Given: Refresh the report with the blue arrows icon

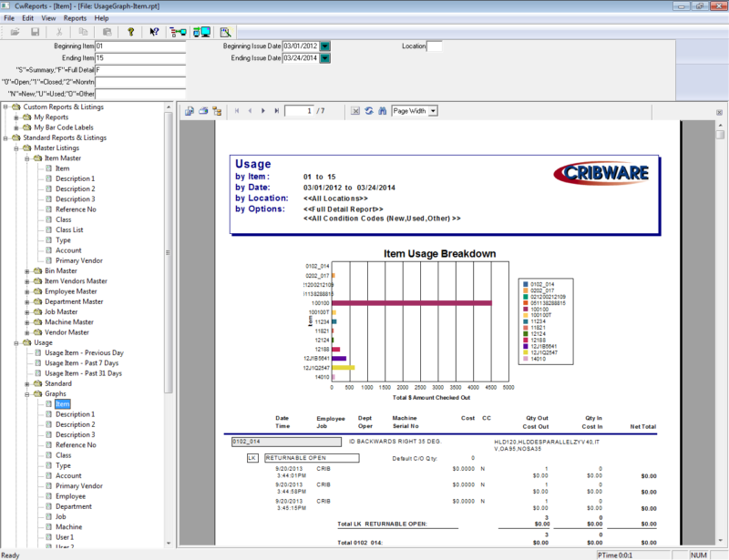Looking at the screenshot, I should (x=368, y=111).
